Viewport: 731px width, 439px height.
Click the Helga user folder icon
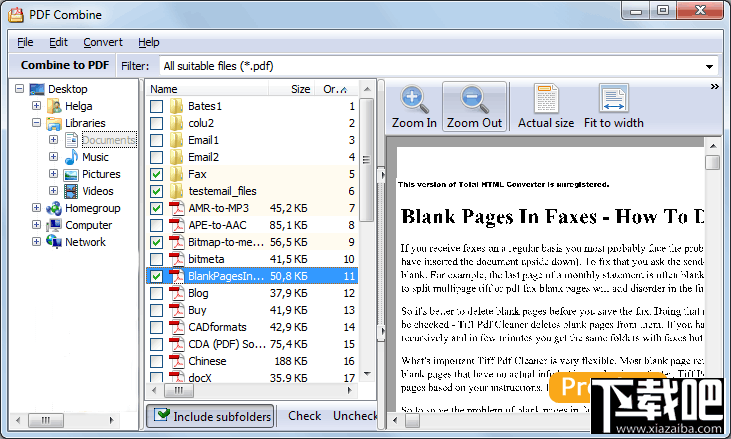54,106
